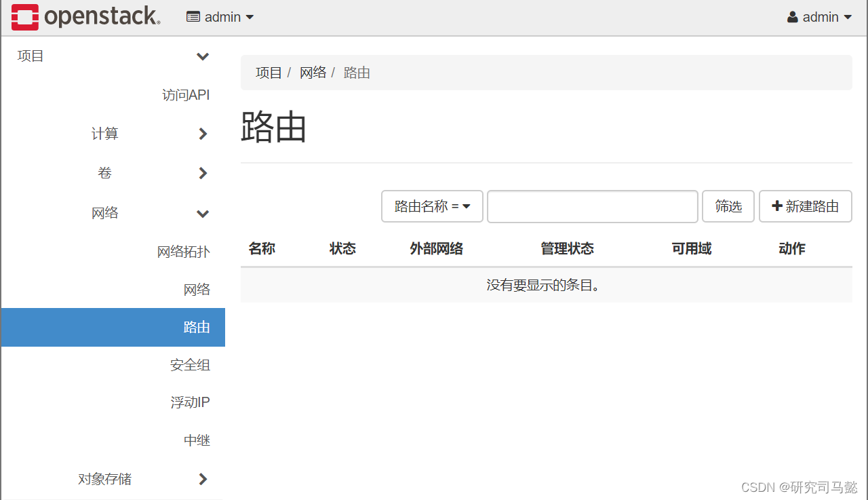
Task: Click the 网络 breadcrumb link
Action: [x=313, y=73]
